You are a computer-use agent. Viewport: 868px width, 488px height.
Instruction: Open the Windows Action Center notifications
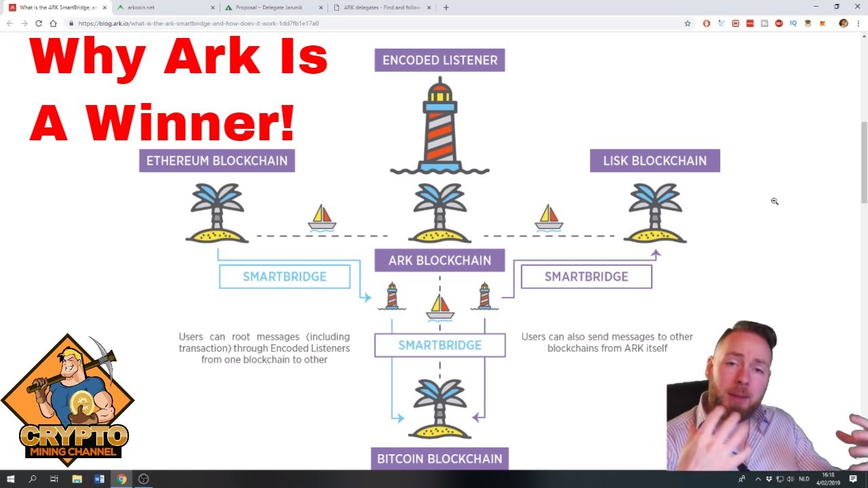853,479
